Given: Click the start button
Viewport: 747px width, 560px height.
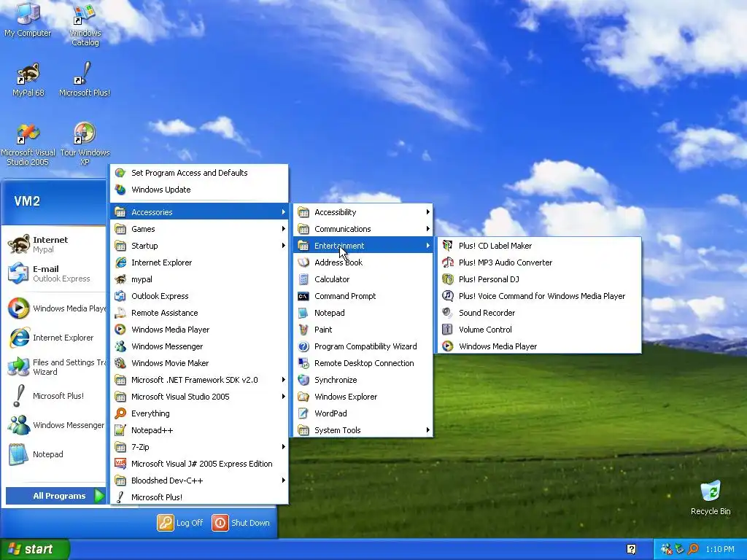Looking at the screenshot, I should pyautogui.click(x=34, y=549).
